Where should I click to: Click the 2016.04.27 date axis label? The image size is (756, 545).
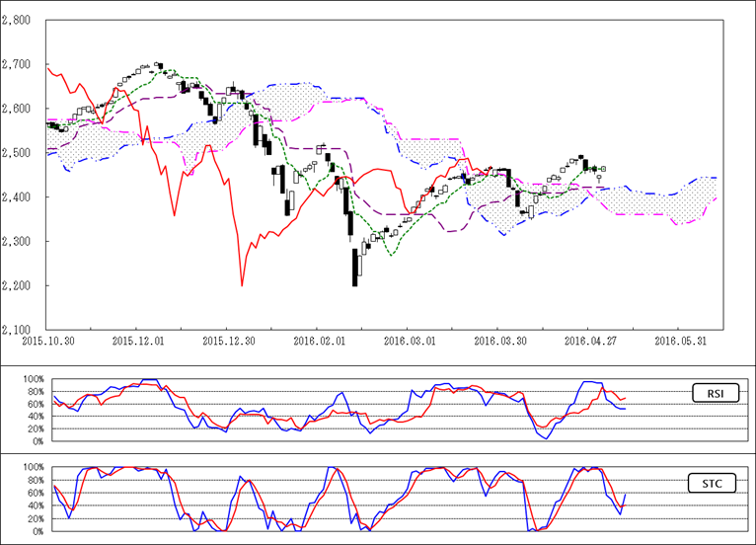pos(588,340)
